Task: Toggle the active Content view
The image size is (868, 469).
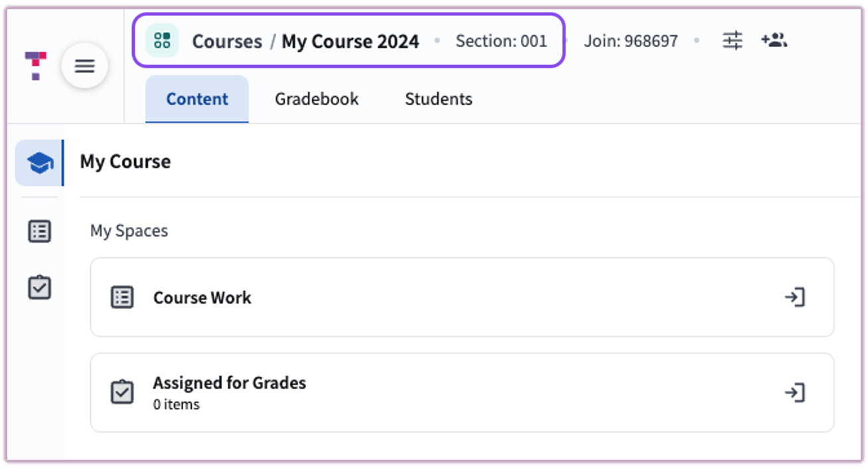Action: click(196, 98)
